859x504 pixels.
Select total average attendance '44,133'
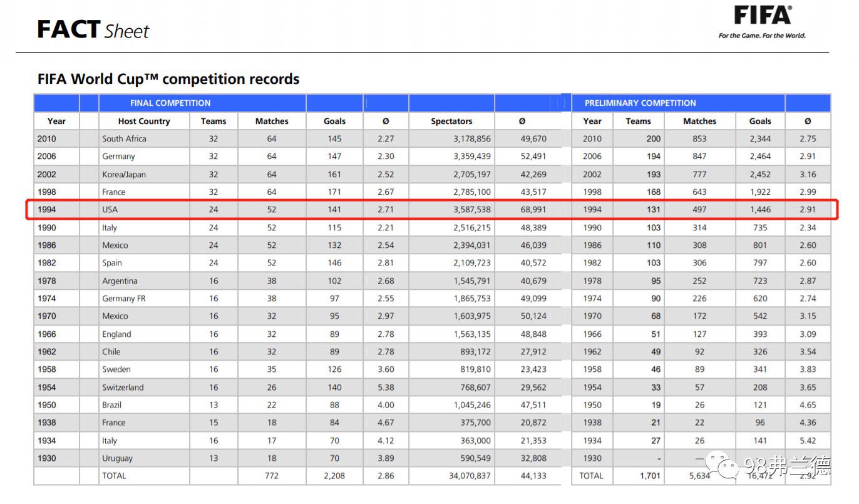pyautogui.click(x=533, y=476)
